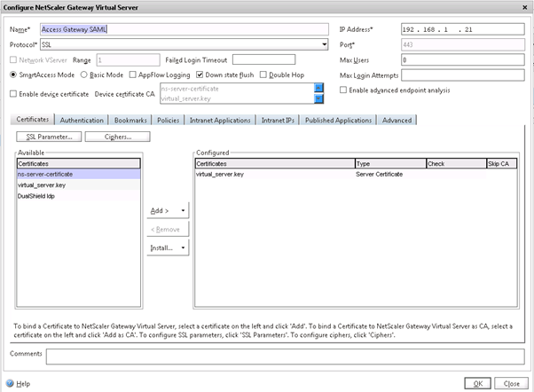Enable Double Hop checkbox
The width and height of the screenshot is (534, 392).
click(264, 75)
